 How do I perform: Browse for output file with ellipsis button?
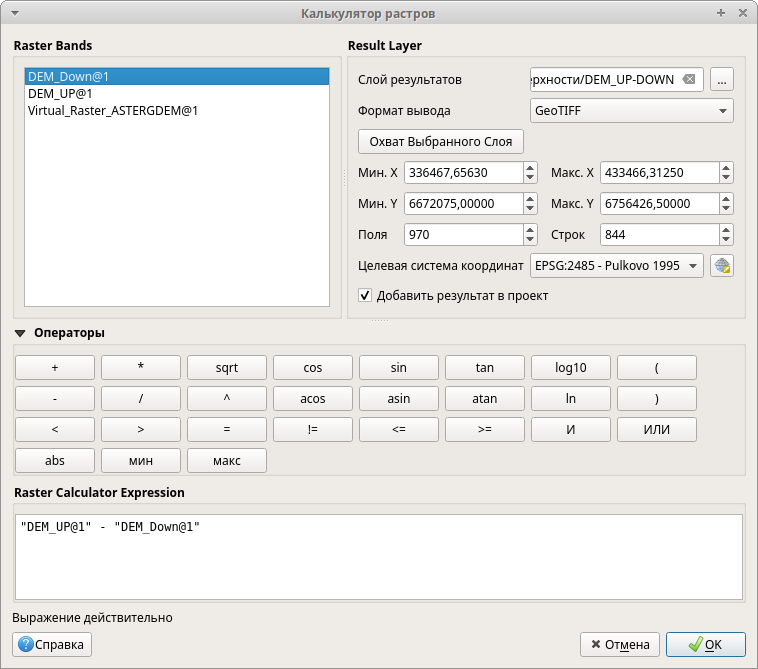723,80
